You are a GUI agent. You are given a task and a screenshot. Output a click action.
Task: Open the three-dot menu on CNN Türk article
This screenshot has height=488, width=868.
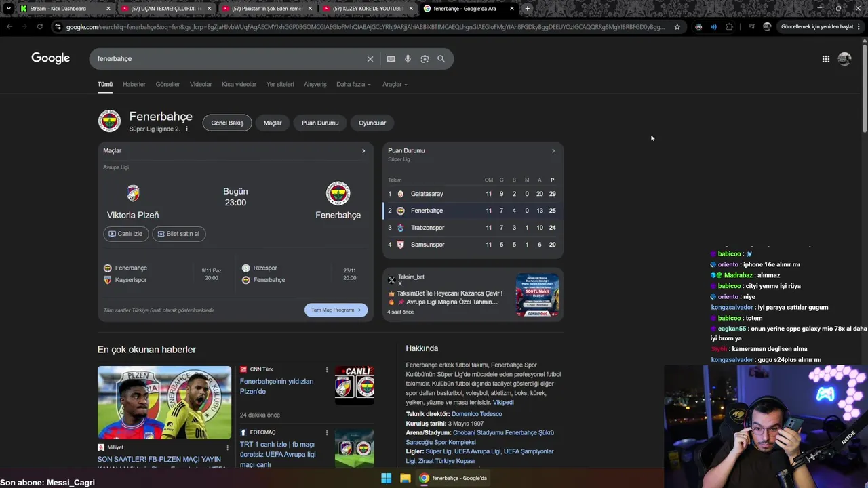click(327, 370)
